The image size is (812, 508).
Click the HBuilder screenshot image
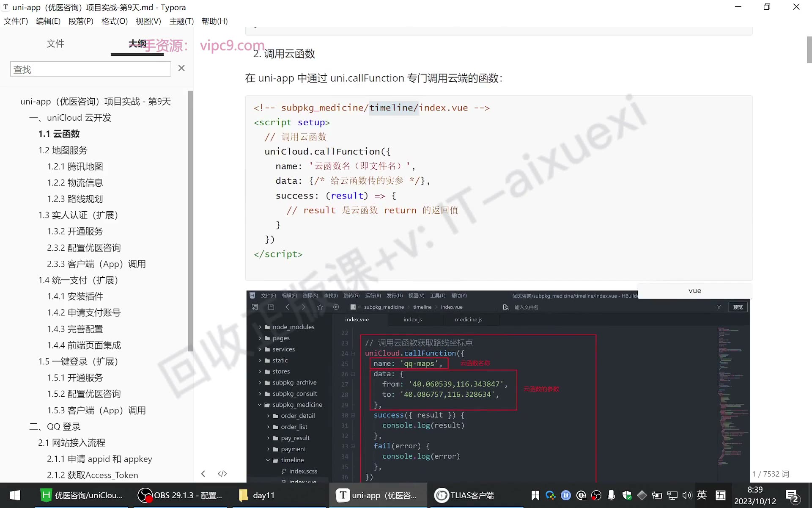[498, 386]
